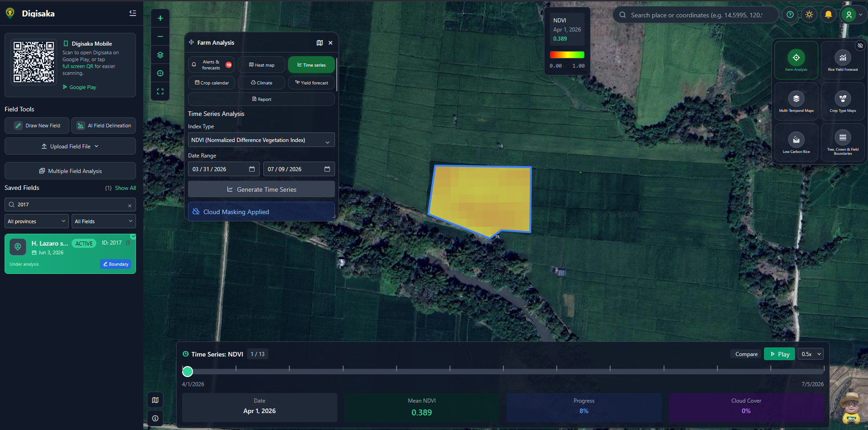Click the map search box
This screenshot has height=430, width=868.
coord(695,15)
